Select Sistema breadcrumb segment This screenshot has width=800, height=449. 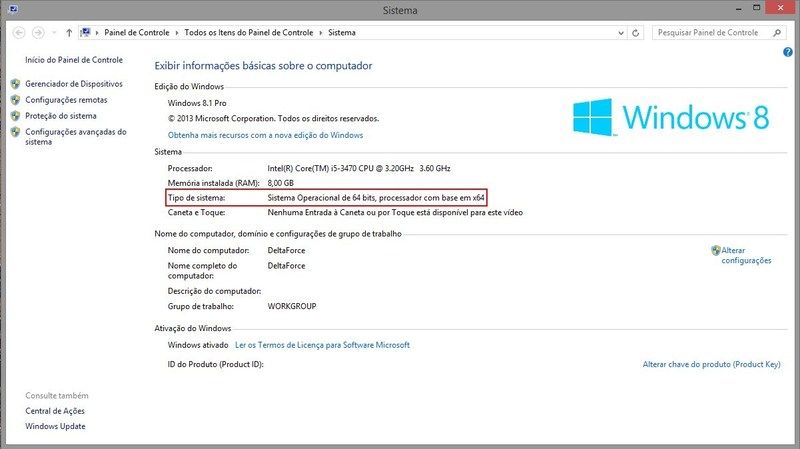pyautogui.click(x=342, y=33)
